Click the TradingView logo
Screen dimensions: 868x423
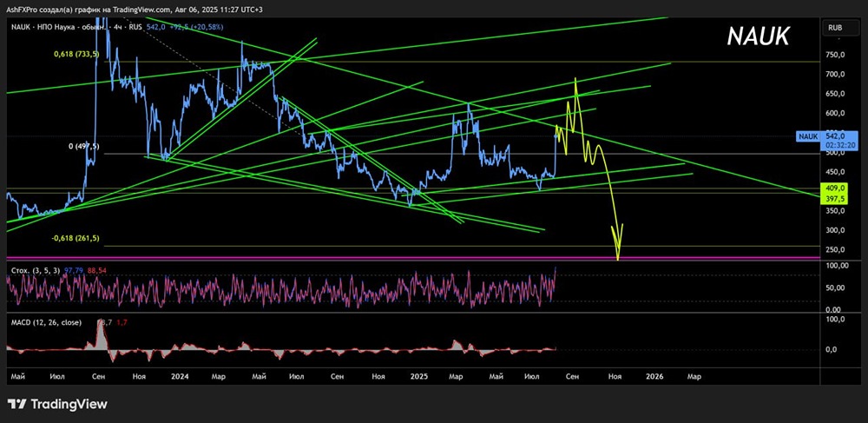click(57, 404)
